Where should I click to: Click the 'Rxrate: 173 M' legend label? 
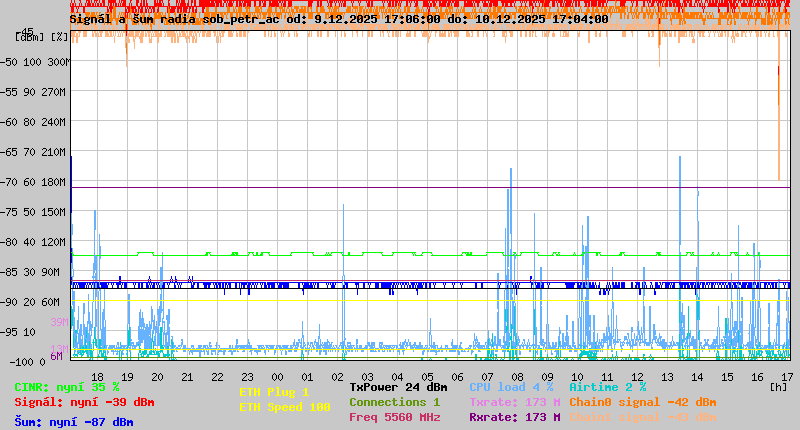(x=515, y=417)
